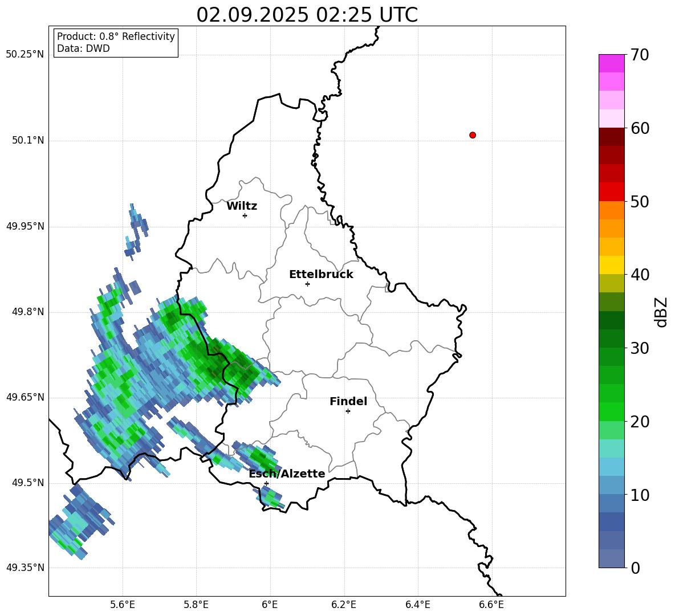Viewport: 675px width, 616px height.
Task: Click the 6.6°E longitude label
Action: click(491, 605)
